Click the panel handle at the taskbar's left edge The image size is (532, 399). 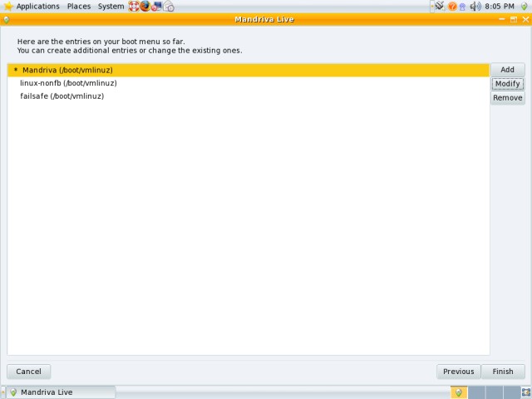tap(3, 392)
